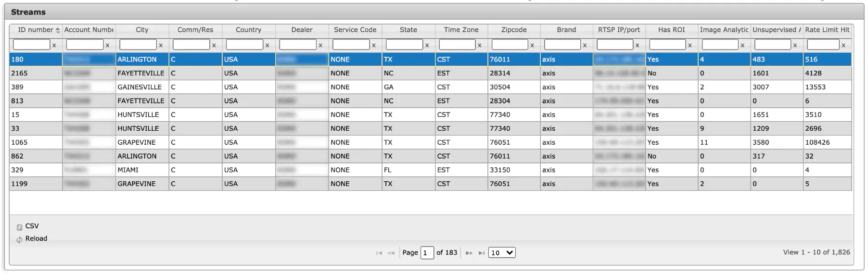868x274 pixels.
Task: Sort by Zipcode column header
Action: tap(514, 30)
